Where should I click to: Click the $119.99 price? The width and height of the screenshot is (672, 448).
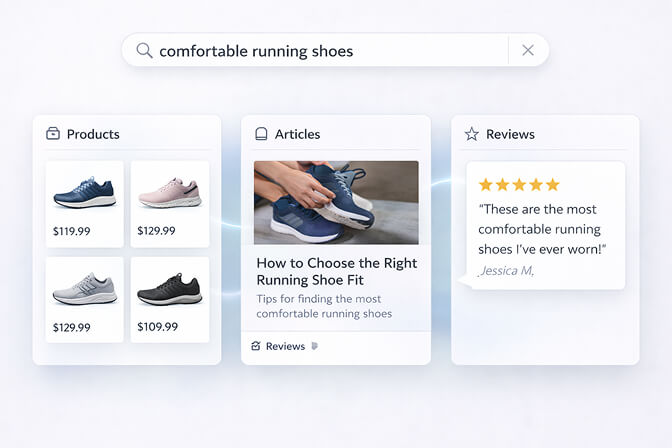click(72, 232)
